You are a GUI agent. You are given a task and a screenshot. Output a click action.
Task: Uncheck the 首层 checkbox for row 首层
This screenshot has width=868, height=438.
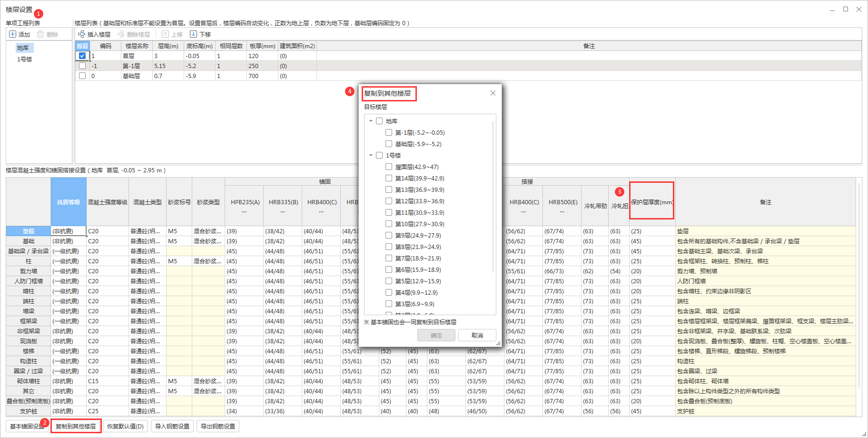pos(82,56)
